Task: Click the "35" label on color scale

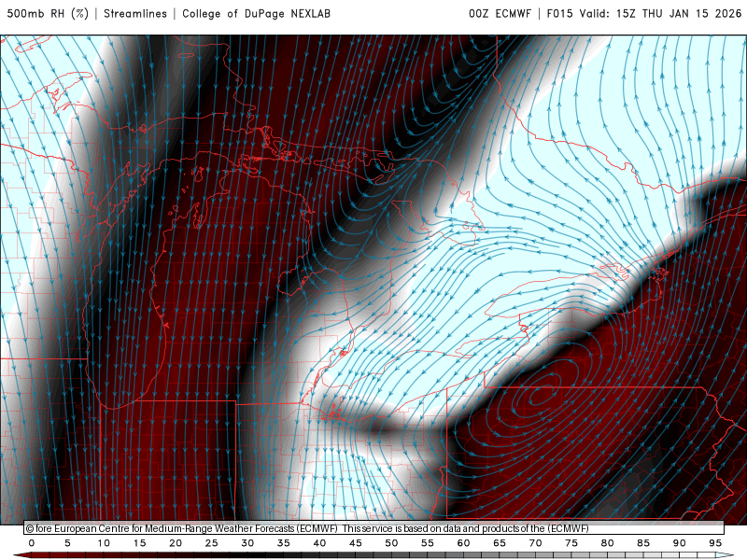Action: (284, 543)
